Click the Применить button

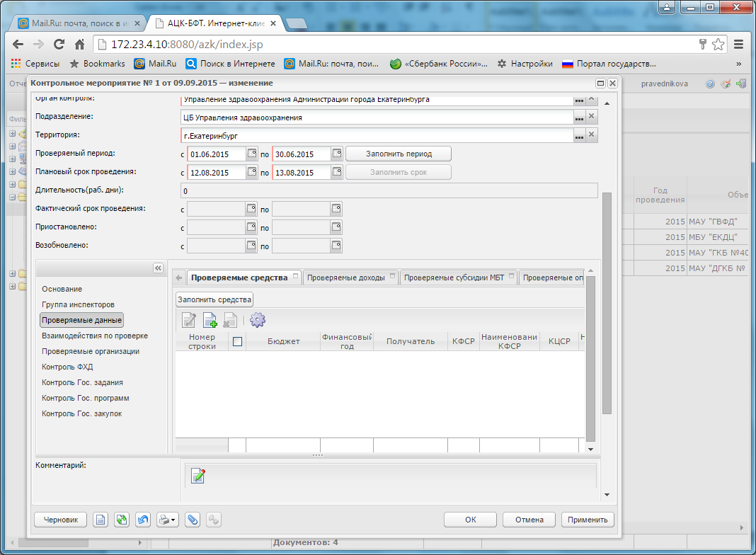[x=588, y=520]
